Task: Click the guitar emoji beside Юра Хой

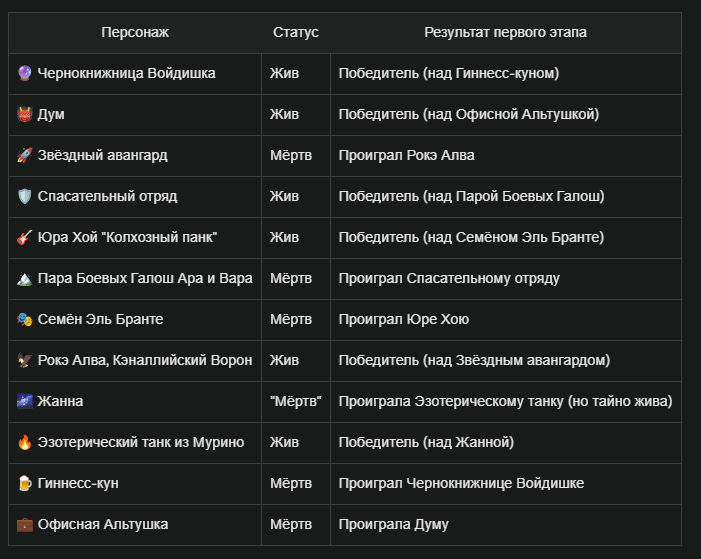Action: (25, 237)
